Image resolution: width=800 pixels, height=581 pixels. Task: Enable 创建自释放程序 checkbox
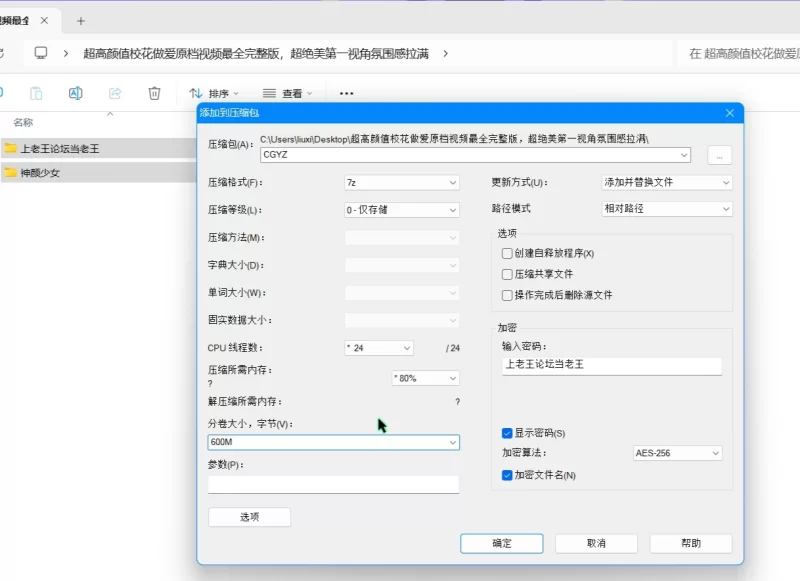tap(507, 254)
